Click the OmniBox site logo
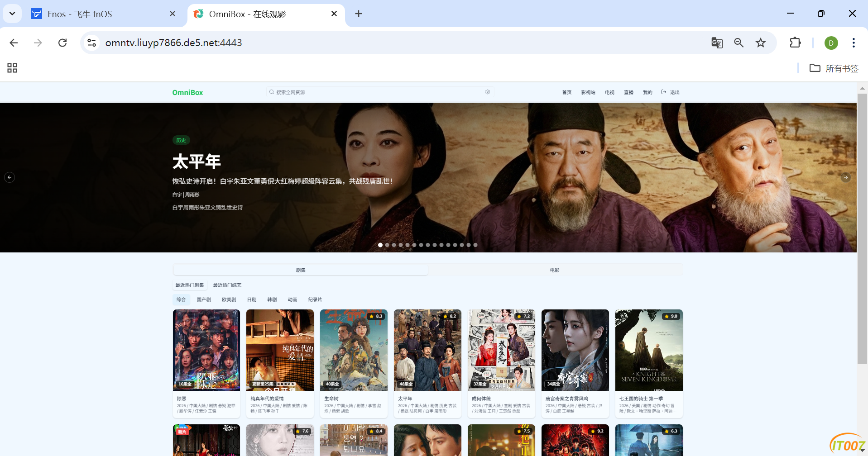 coord(187,92)
